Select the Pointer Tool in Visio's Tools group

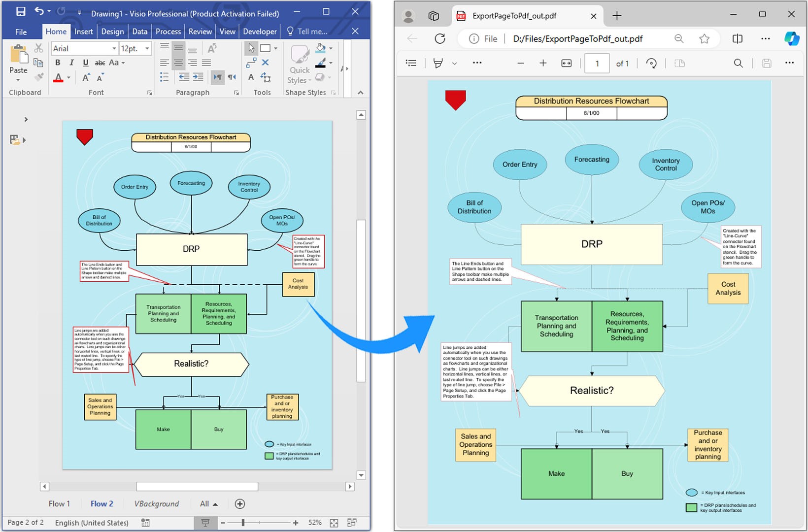(x=252, y=48)
